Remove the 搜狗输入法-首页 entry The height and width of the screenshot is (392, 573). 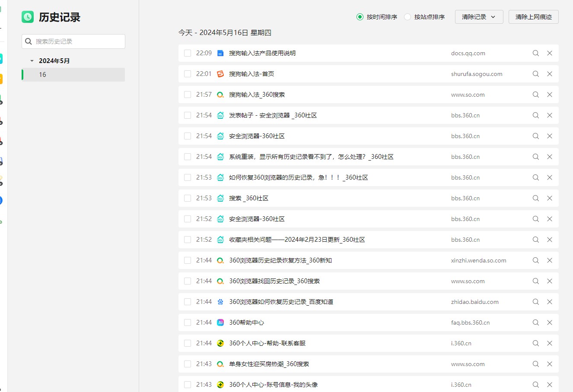[x=550, y=74]
